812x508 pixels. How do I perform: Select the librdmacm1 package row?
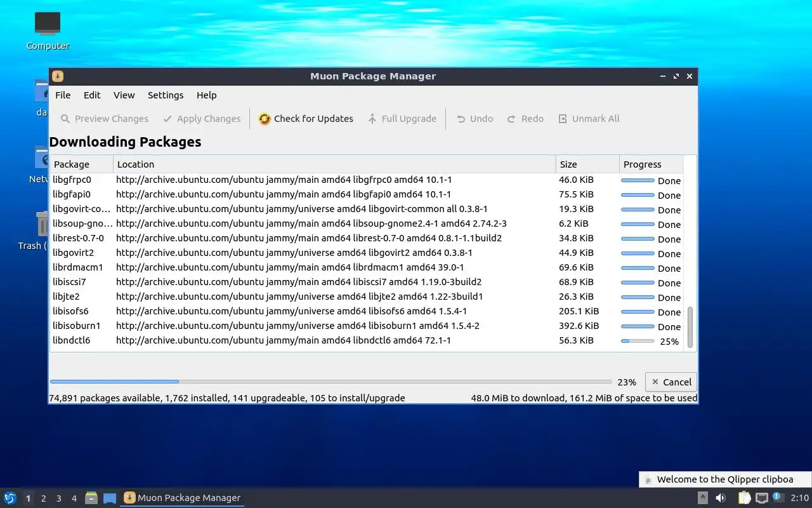click(367, 267)
